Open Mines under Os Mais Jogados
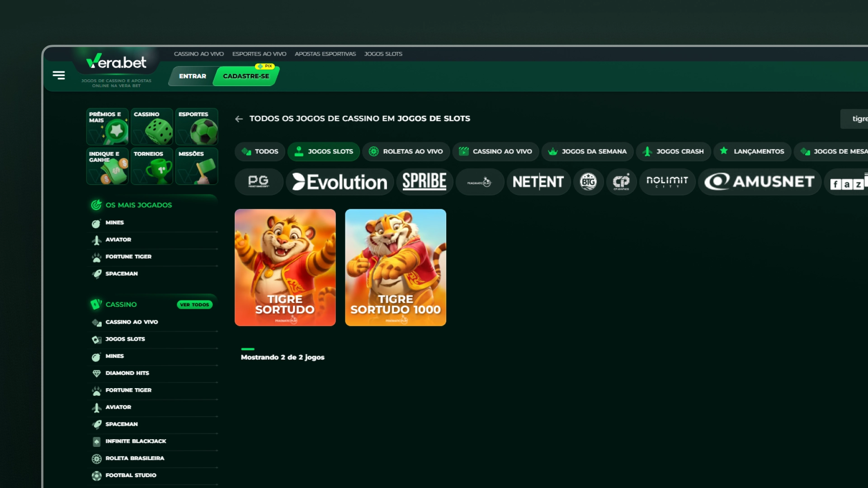The height and width of the screenshot is (488, 868). click(x=152, y=223)
